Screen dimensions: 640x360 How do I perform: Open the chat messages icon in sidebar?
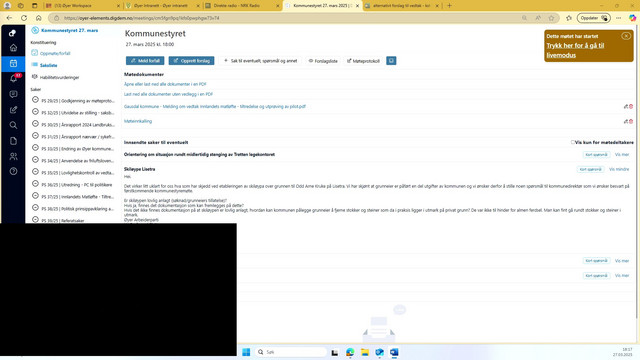point(13,94)
